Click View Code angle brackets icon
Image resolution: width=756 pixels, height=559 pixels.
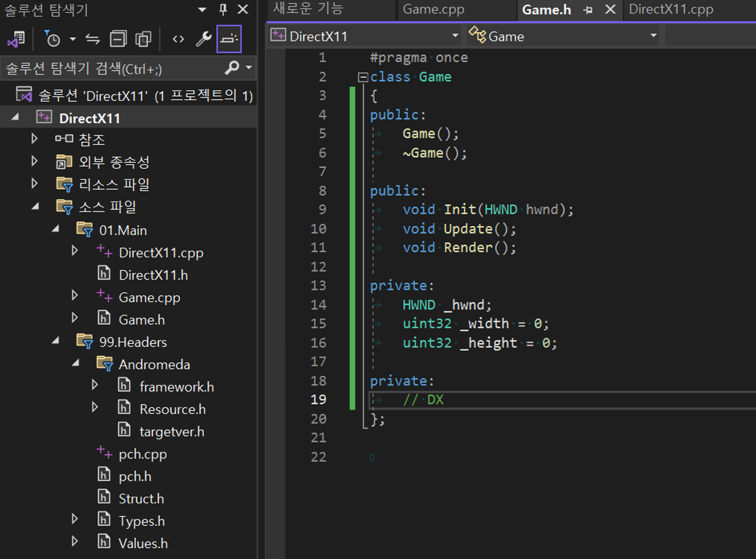point(178,39)
